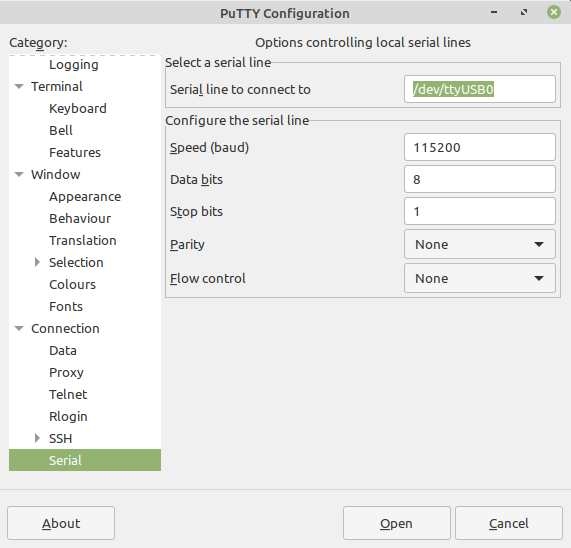The height and width of the screenshot is (548, 571).
Task: Open the Rlogin settings category
Action: tap(68, 417)
